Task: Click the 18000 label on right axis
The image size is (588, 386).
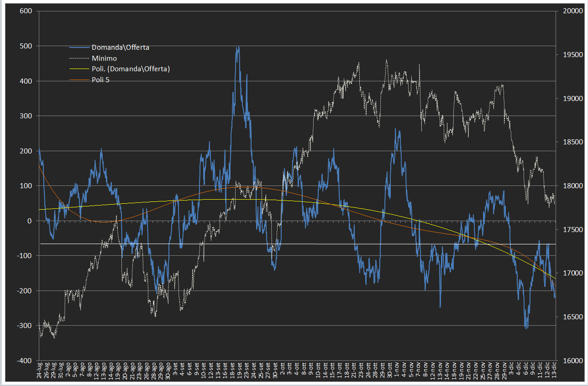Action: (572, 186)
